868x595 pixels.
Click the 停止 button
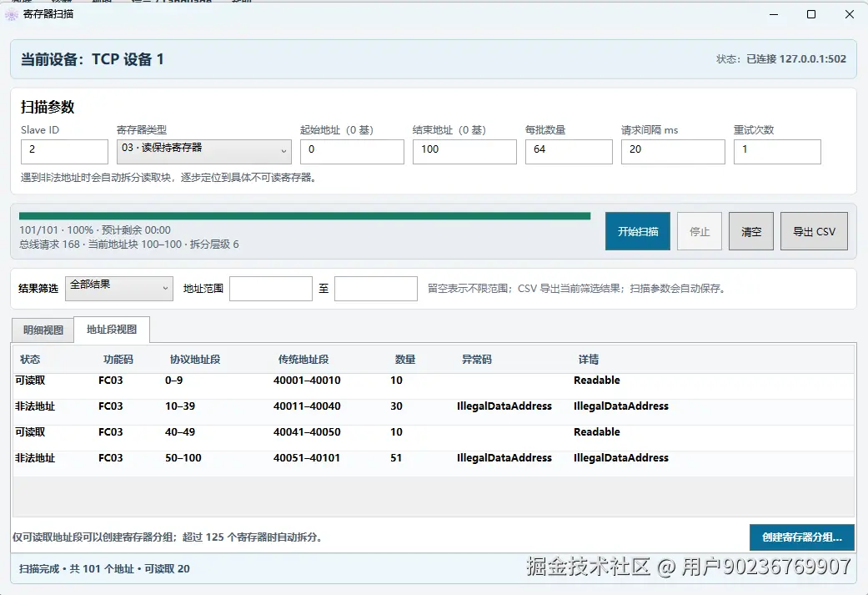pyautogui.click(x=700, y=231)
